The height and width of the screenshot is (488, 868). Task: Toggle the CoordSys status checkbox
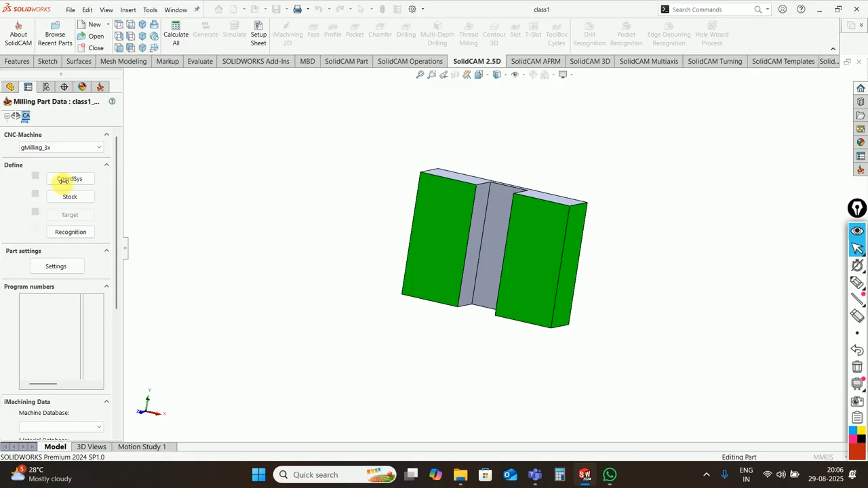(35, 176)
